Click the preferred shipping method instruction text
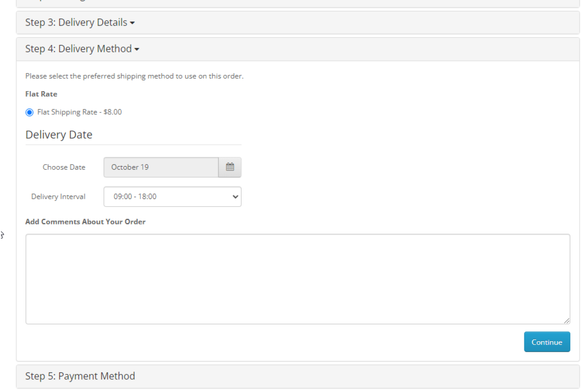588x392 pixels. [134, 76]
